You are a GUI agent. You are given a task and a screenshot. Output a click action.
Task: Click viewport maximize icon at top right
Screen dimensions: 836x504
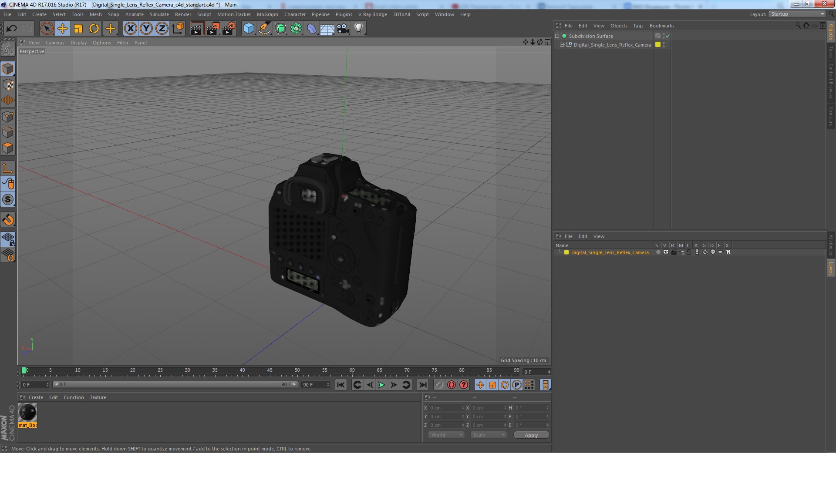547,42
